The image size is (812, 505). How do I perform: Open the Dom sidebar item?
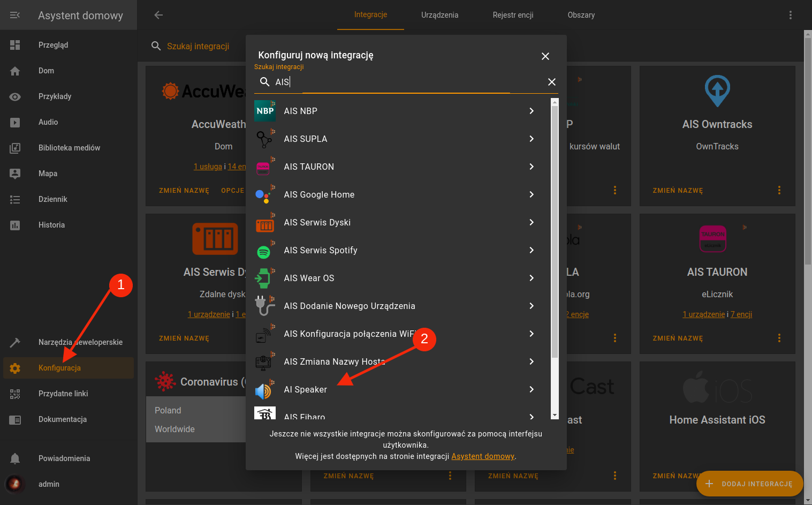click(x=69, y=71)
